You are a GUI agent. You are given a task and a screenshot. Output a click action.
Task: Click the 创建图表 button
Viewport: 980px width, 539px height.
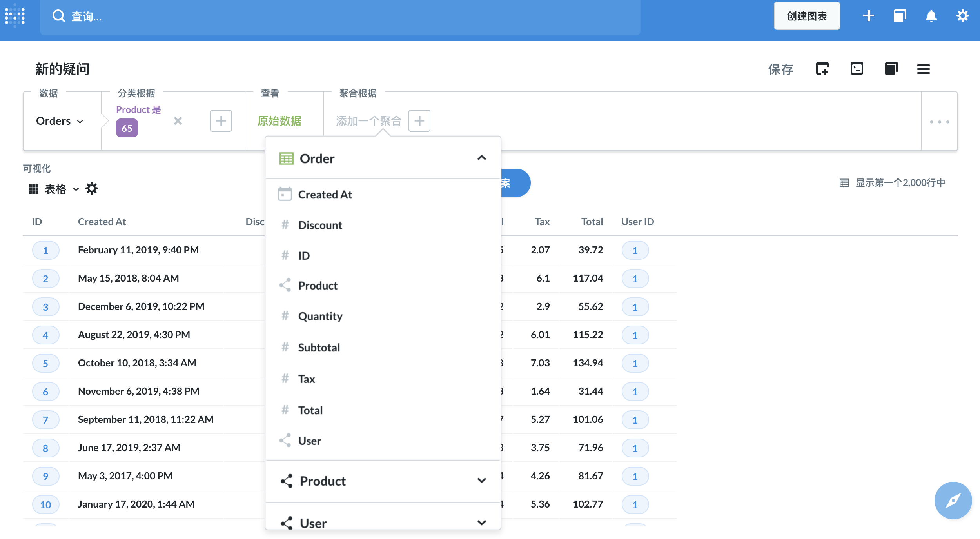pyautogui.click(x=806, y=16)
